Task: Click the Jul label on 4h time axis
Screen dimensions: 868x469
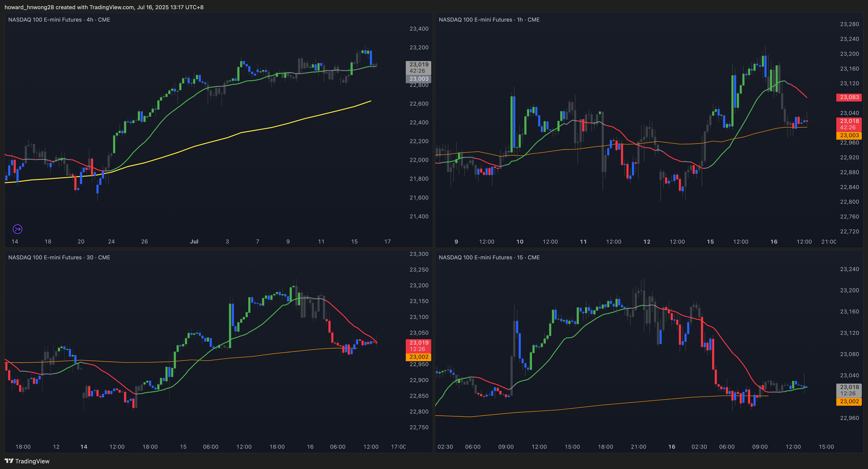Action: [x=194, y=241]
